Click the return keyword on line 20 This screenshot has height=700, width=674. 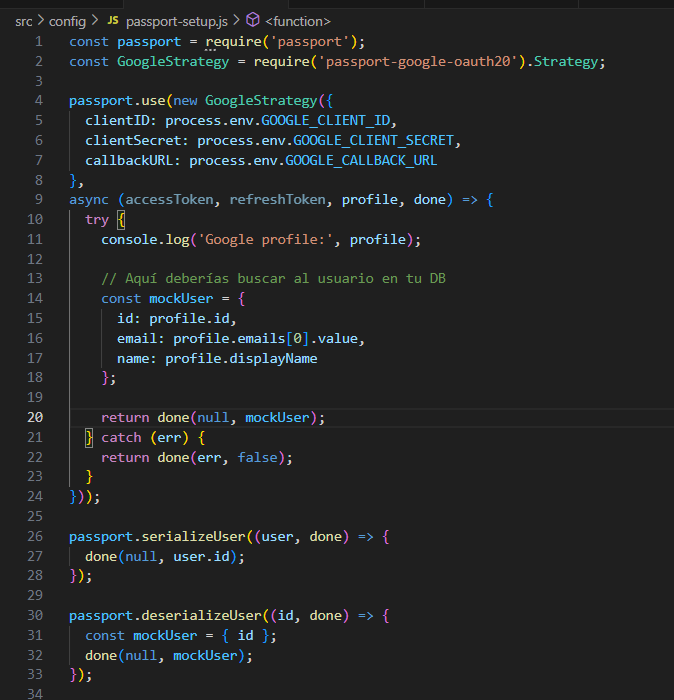coord(125,418)
